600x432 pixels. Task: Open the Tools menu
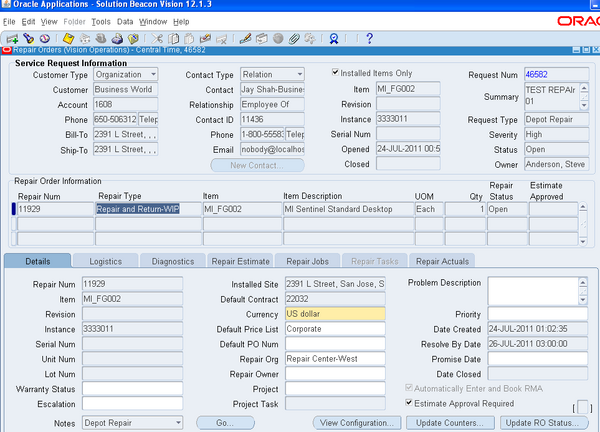click(x=101, y=22)
